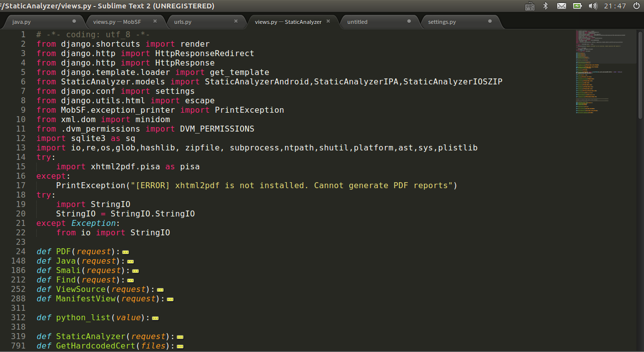Click line number 17 in gutter

(20, 185)
